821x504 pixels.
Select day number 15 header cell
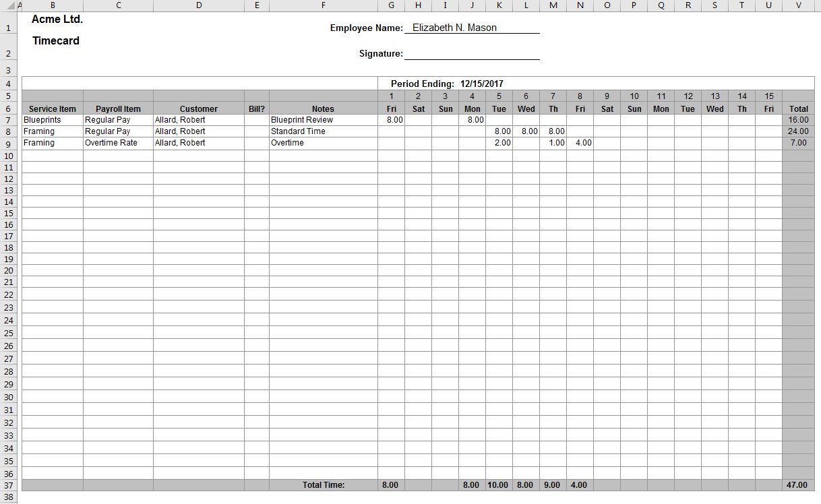click(x=769, y=96)
